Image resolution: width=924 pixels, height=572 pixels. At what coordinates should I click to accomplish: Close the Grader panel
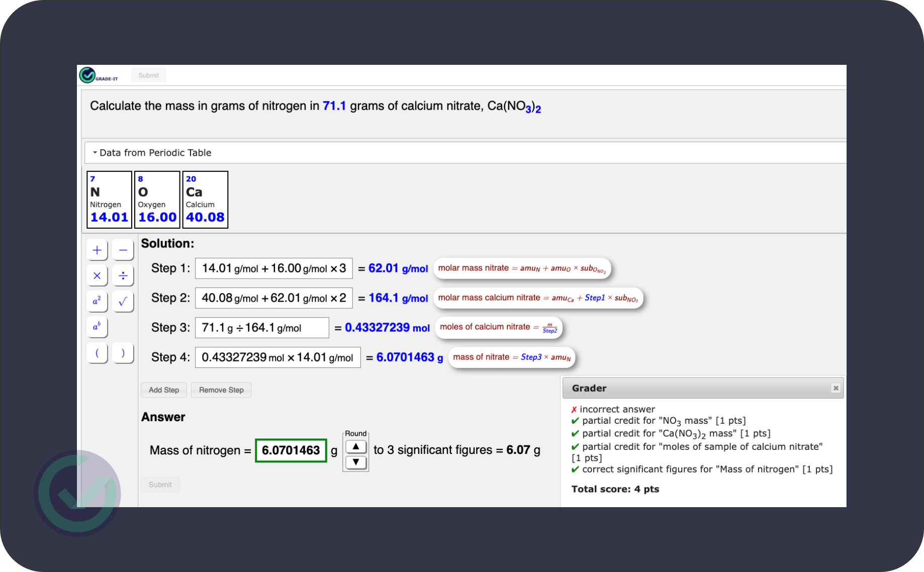(836, 388)
